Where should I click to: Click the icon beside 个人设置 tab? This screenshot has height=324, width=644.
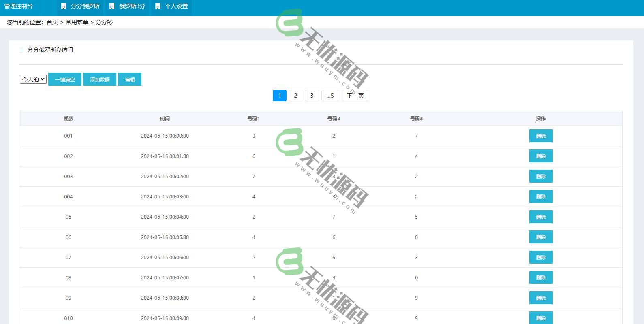point(158,6)
